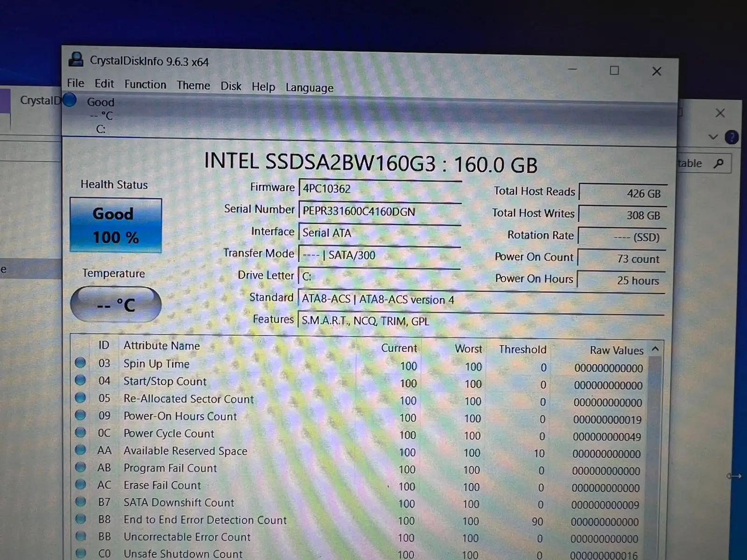Select the Erase Fail Count attribute name
The height and width of the screenshot is (560, 747).
162,485
